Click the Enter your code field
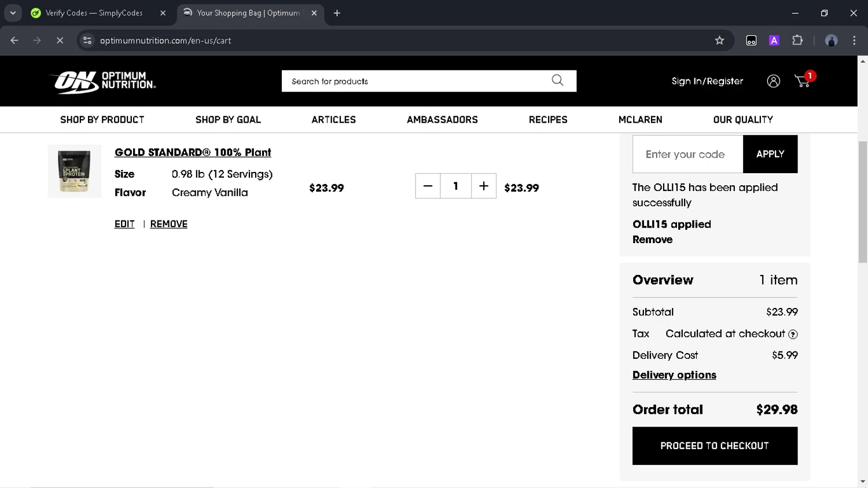The width and height of the screenshot is (868, 488). 687,154
